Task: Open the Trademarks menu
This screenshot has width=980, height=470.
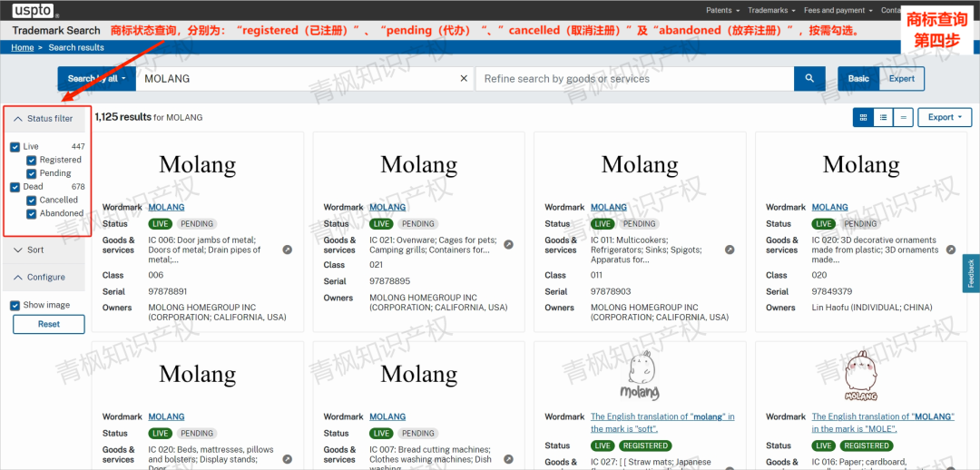Action: (771, 10)
